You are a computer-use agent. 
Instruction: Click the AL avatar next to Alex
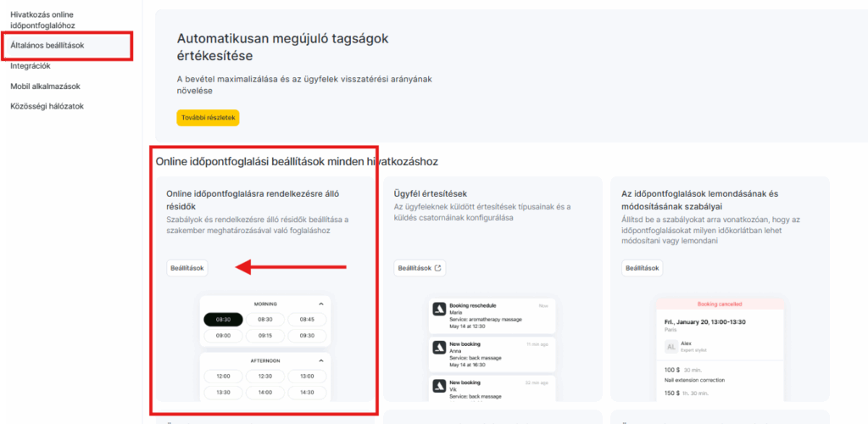coord(670,347)
